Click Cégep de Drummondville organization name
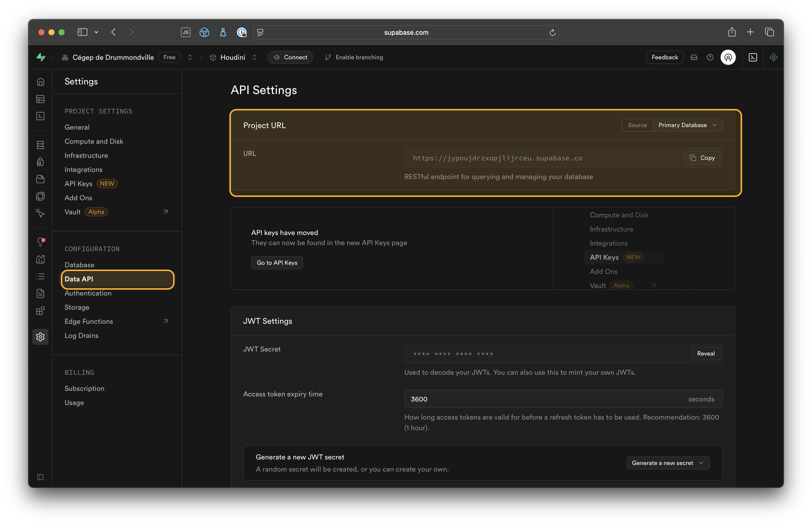 (x=113, y=57)
